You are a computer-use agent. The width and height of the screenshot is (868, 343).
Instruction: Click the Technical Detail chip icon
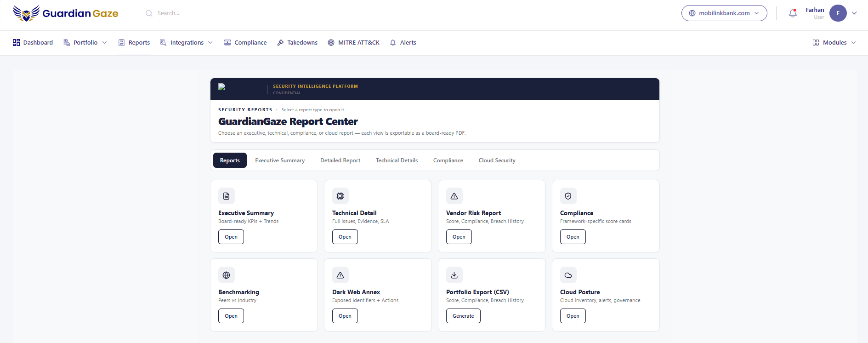tap(340, 196)
